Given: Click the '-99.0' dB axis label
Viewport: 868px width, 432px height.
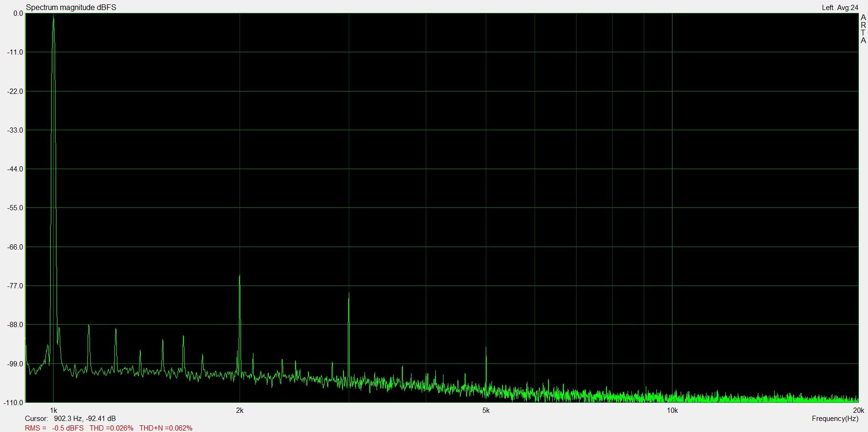Looking at the screenshot, I should [15, 364].
